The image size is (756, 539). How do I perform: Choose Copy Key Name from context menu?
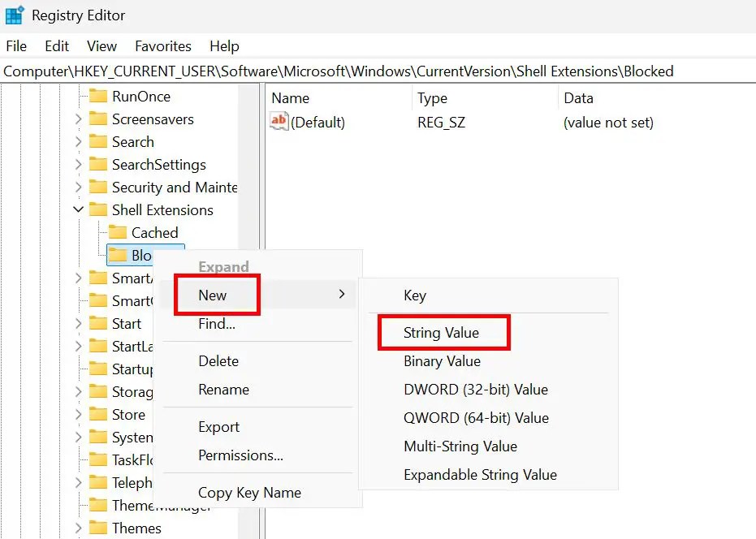(x=257, y=493)
